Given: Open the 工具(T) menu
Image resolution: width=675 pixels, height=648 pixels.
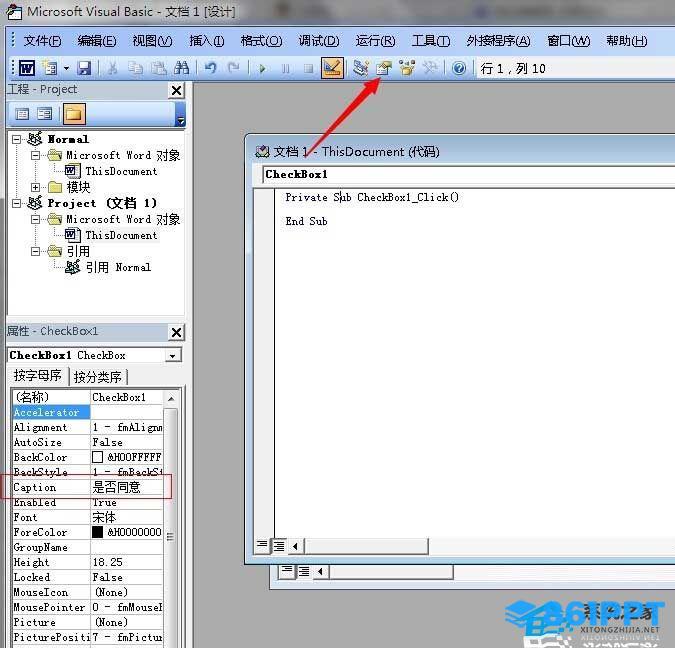Looking at the screenshot, I should tap(431, 41).
